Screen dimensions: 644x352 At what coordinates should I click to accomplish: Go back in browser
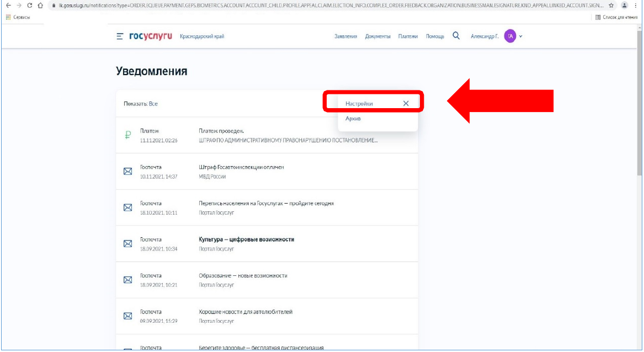click(x=8, y=6)
